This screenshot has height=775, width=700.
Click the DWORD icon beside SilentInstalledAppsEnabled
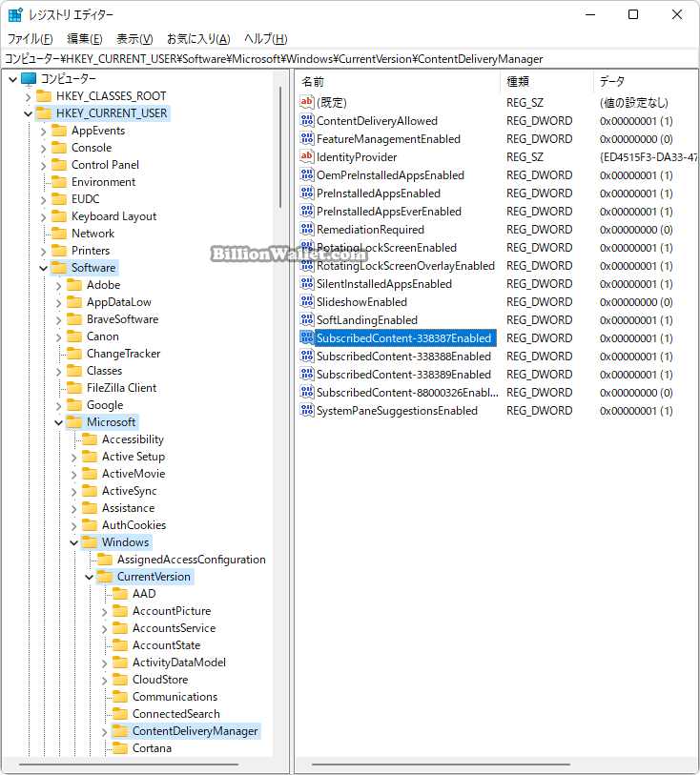(306, 283)
